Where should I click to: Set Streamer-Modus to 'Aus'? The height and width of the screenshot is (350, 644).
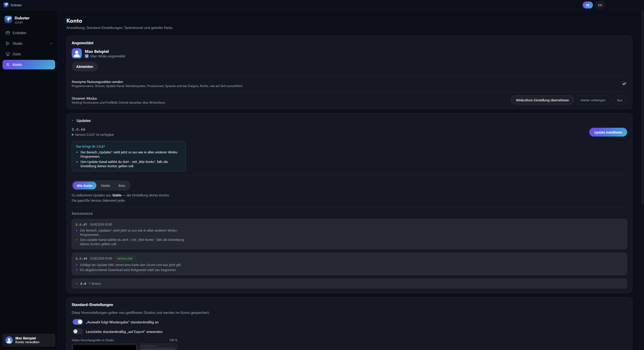coord(620,100)
